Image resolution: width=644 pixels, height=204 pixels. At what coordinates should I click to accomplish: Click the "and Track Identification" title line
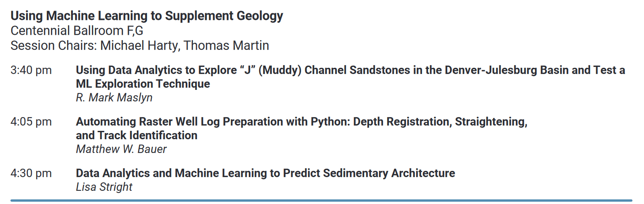tap(136, 135)
